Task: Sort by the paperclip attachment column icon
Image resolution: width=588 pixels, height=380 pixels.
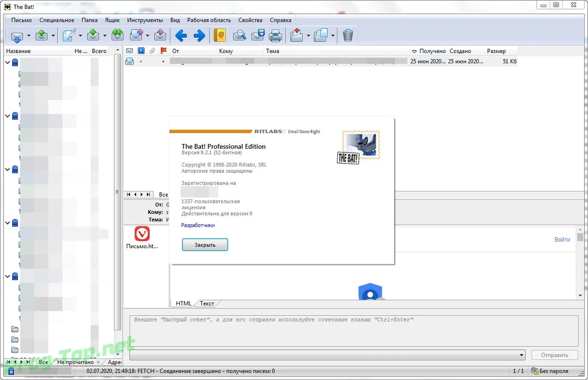Action: 152,50
